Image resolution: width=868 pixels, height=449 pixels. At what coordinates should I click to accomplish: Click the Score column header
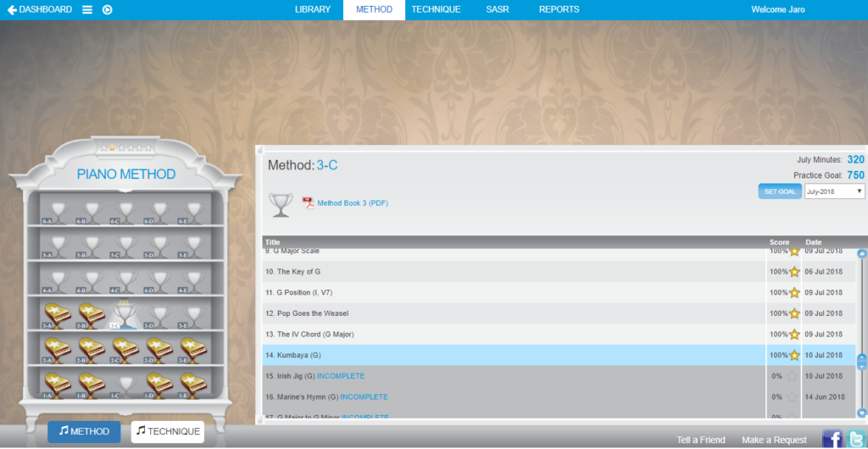tap(780, 242)
